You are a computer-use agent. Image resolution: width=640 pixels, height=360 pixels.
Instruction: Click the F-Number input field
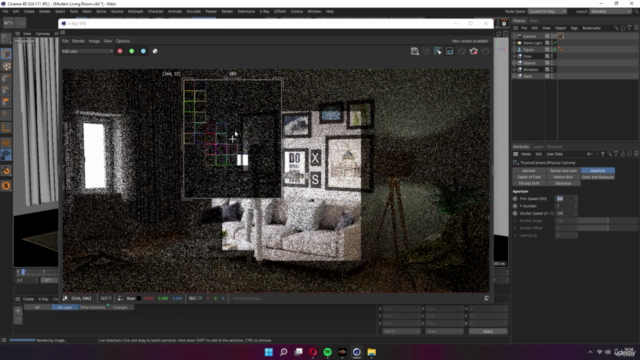coord(566,206)
